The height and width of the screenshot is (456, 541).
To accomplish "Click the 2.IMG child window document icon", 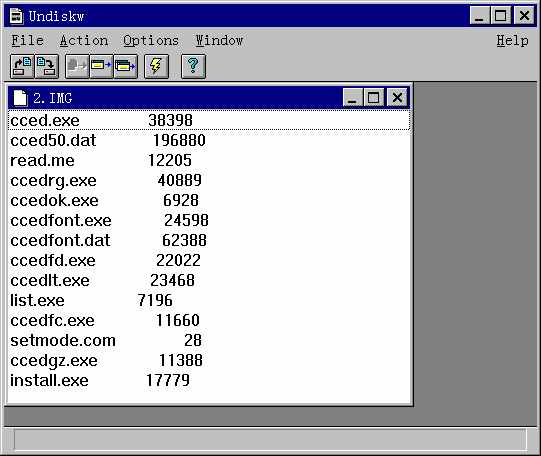I will [20, 98].
